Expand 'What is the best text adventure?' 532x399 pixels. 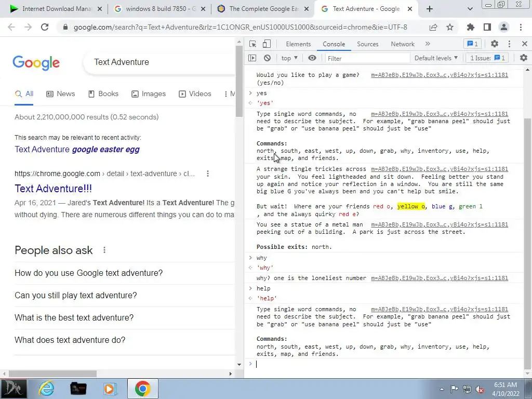coord(125,318)
